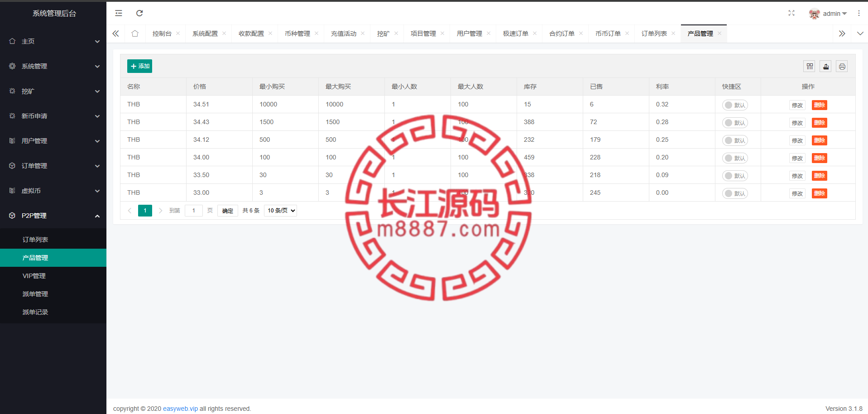Viewport: 868px width, 414px height.
Task: Open the 10 条/页 page size dropdown
Action: pyautogui.click(x=280, y=211)
